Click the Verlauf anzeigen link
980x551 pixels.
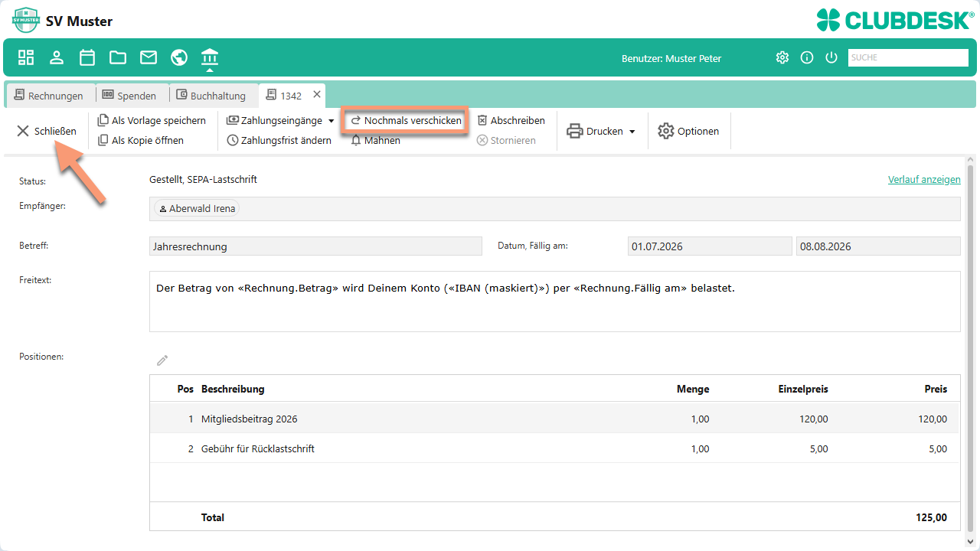pyautogui.click(x=924, y=179)
